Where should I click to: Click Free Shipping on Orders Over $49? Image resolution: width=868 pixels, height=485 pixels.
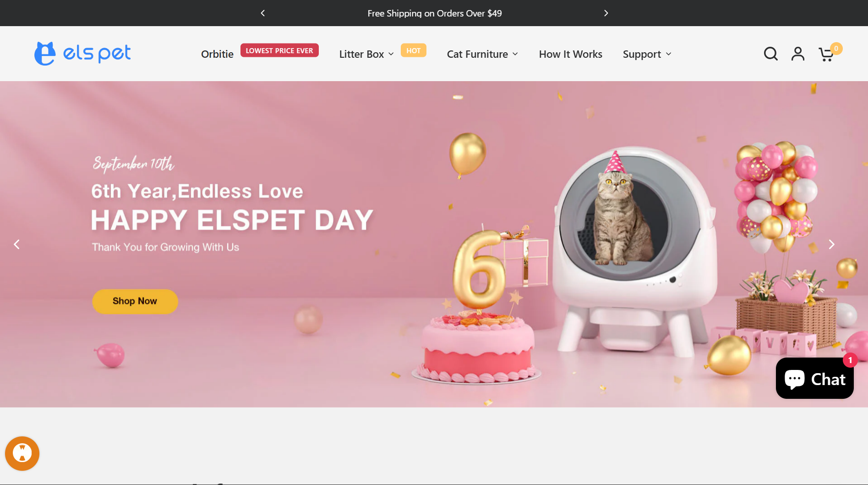pyautogui.click(x=434, y=13)
